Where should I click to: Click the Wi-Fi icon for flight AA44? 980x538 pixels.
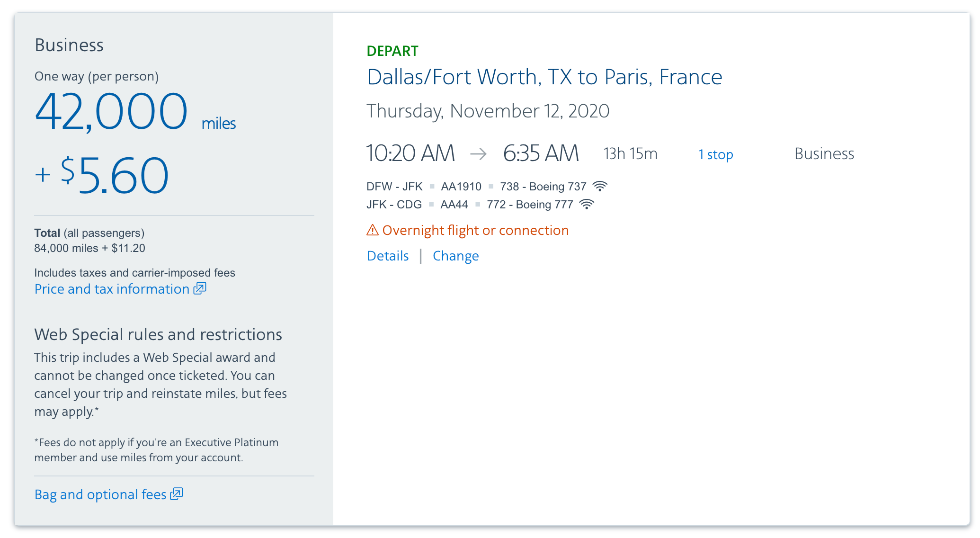pyautogui.click(x=587, y=205)
